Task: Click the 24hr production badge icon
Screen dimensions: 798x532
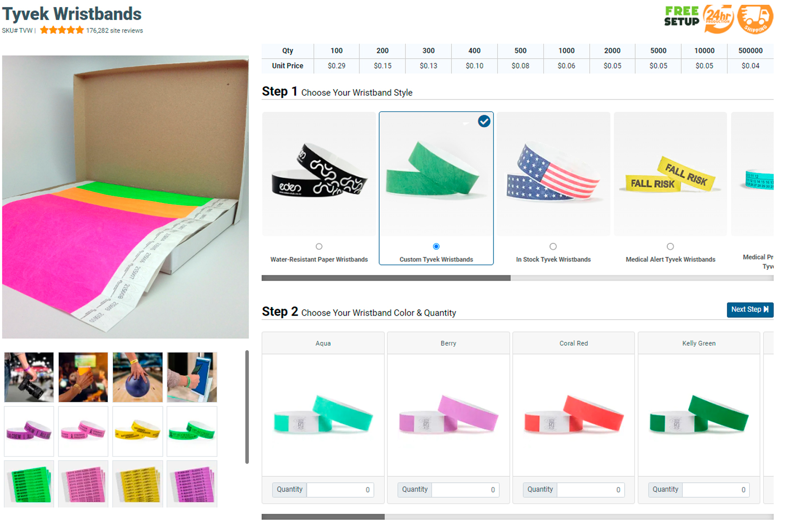Action: click(718, 19)
